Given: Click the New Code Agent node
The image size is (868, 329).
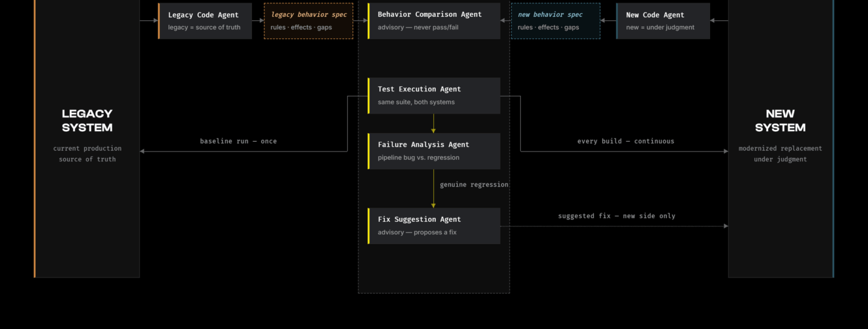Looking at the screenshot, I should [663, 21].
